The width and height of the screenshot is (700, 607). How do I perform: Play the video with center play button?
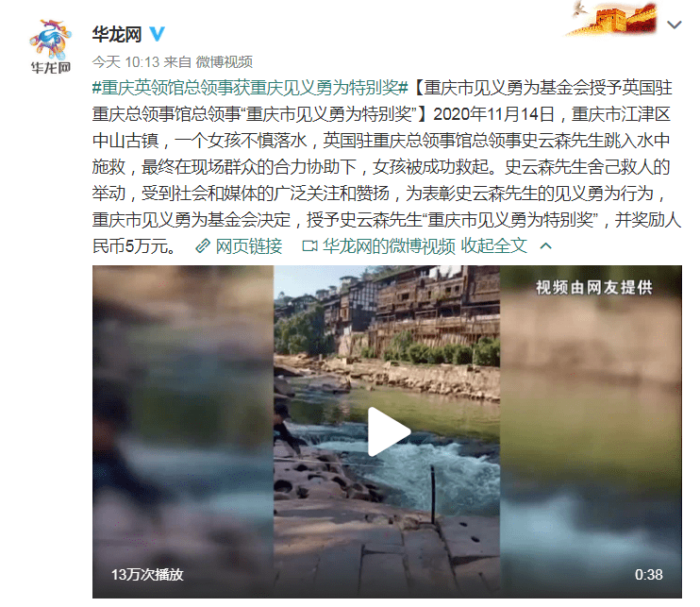point(389,431)
